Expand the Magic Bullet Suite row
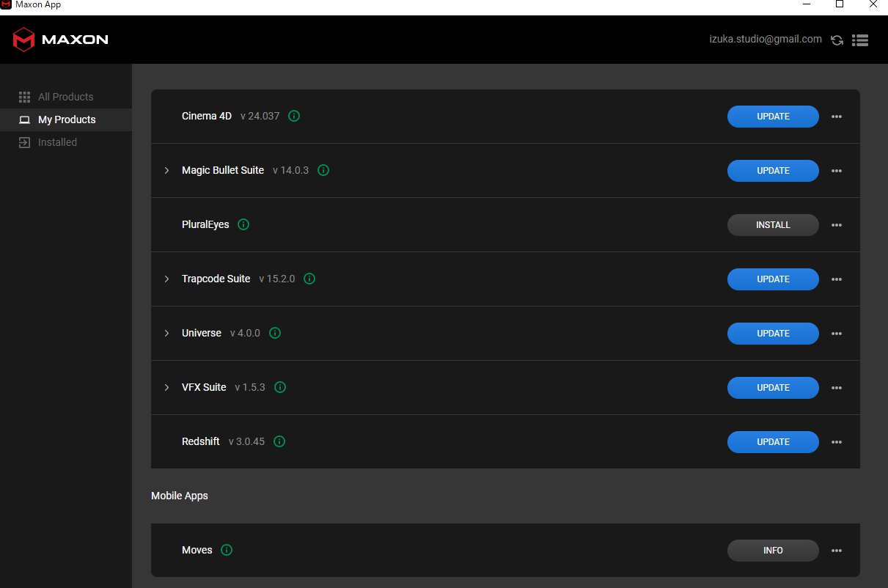888x588 pixels. (166, 170)
